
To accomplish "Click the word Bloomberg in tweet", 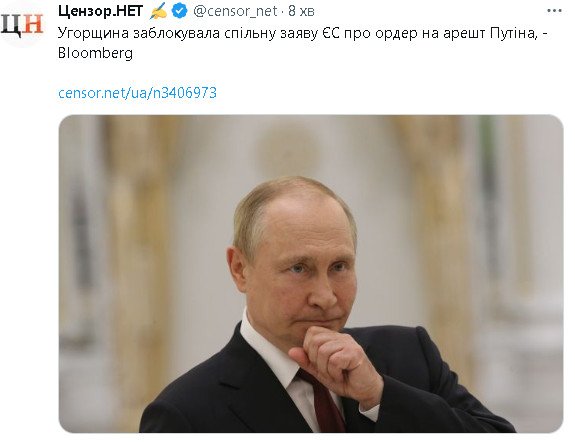I will 95,53.
